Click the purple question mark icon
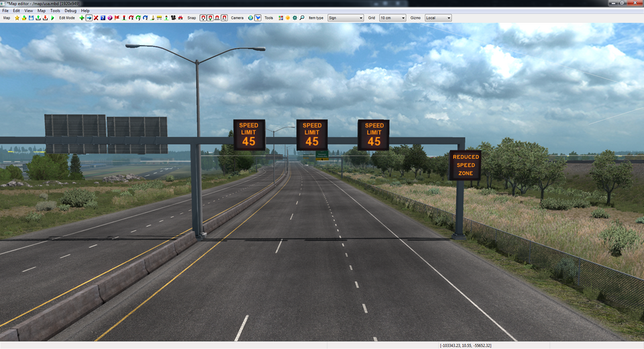Image resolution: width=644 pixels, height=349 pixels. click(110, 18)
